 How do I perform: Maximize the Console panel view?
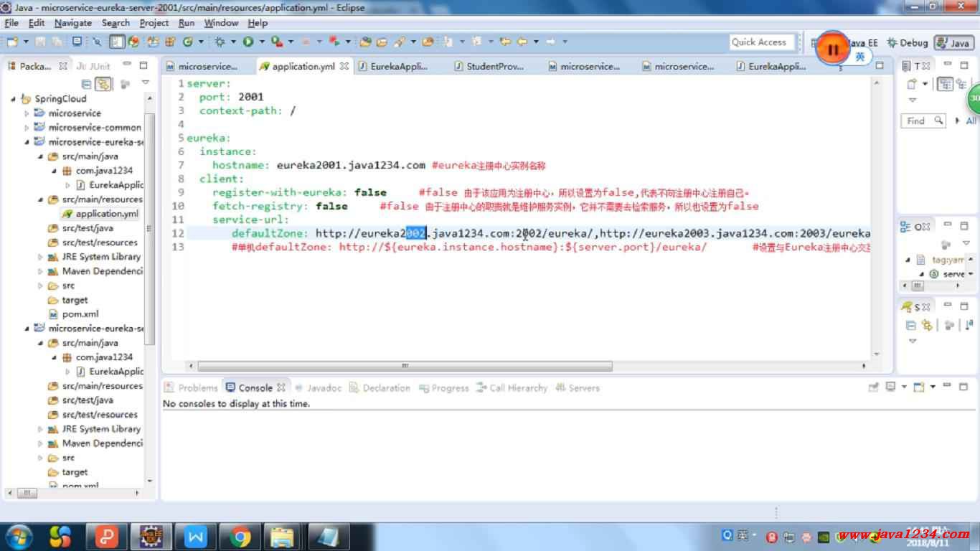click(963, 387)
